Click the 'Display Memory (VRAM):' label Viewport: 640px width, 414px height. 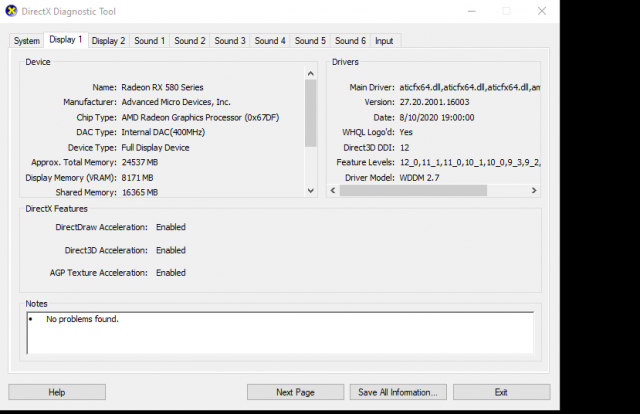(71, 178)
